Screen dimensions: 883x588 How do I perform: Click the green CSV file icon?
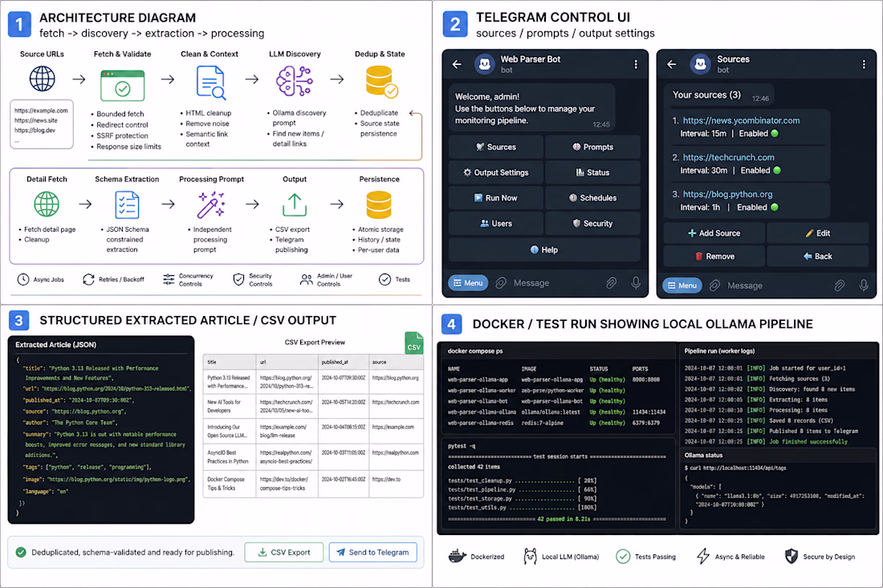(x=414, y=343)
